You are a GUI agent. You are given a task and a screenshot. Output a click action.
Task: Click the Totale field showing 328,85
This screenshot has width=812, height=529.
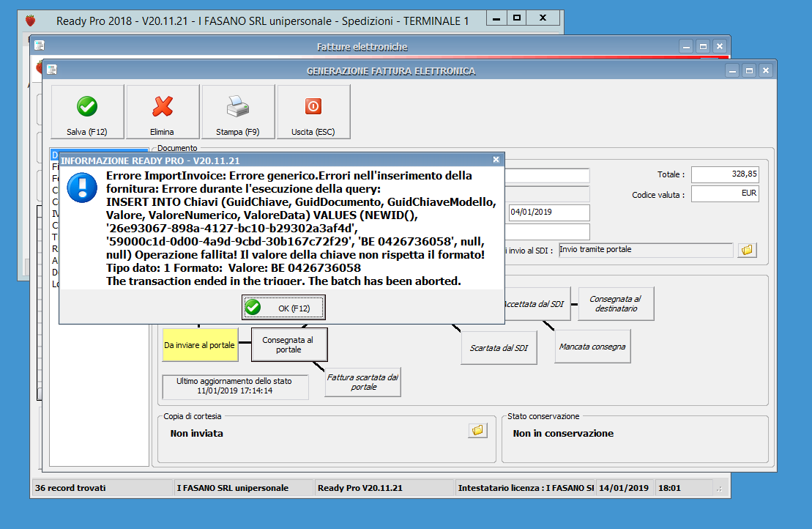(x=725, y=174)
